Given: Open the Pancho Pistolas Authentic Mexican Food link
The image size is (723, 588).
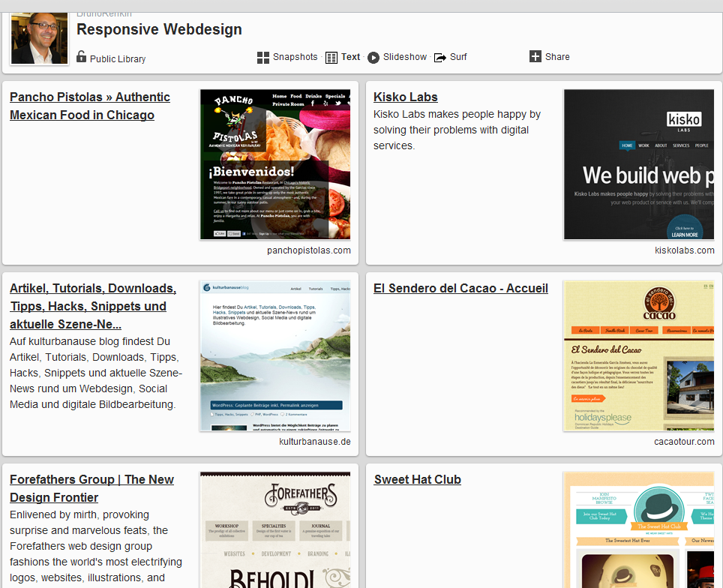Looking at the screenshot, I should coord(90,106).
